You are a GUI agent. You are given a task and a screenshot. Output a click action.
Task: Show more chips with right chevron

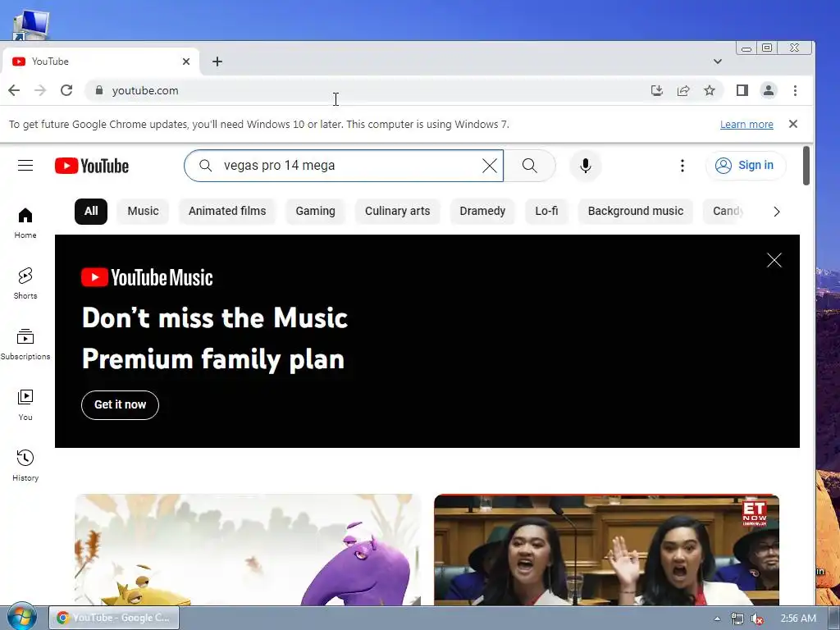click(x=777, y=212)
